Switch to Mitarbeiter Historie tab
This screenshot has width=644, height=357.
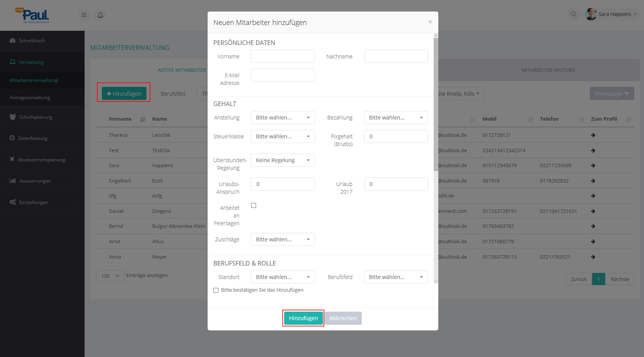[548, 70]
